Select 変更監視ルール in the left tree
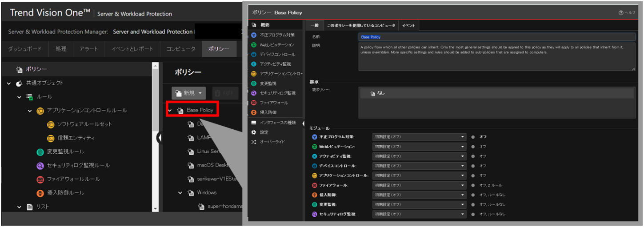The height and width of the screenshot is (227, 644). click(65, 151)
